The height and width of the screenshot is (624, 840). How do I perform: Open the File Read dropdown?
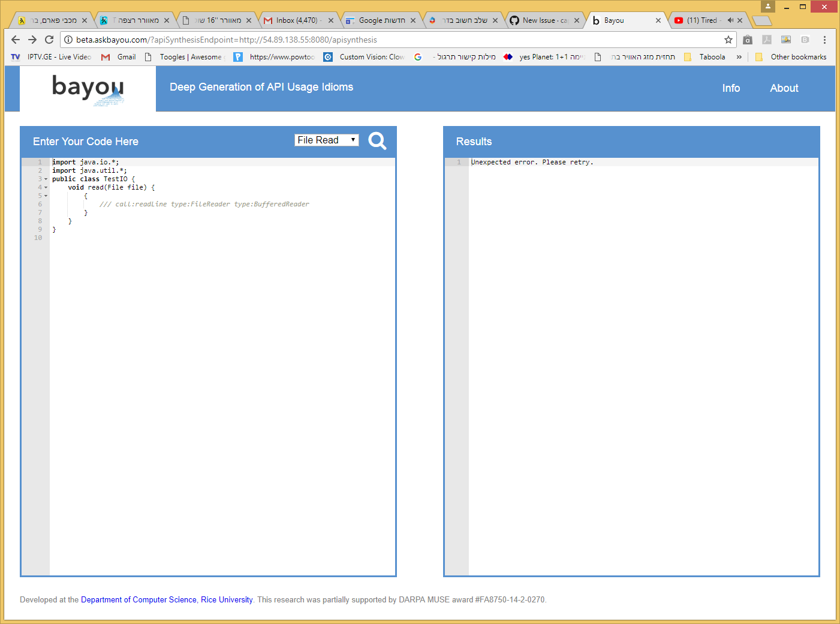point(327,140)
